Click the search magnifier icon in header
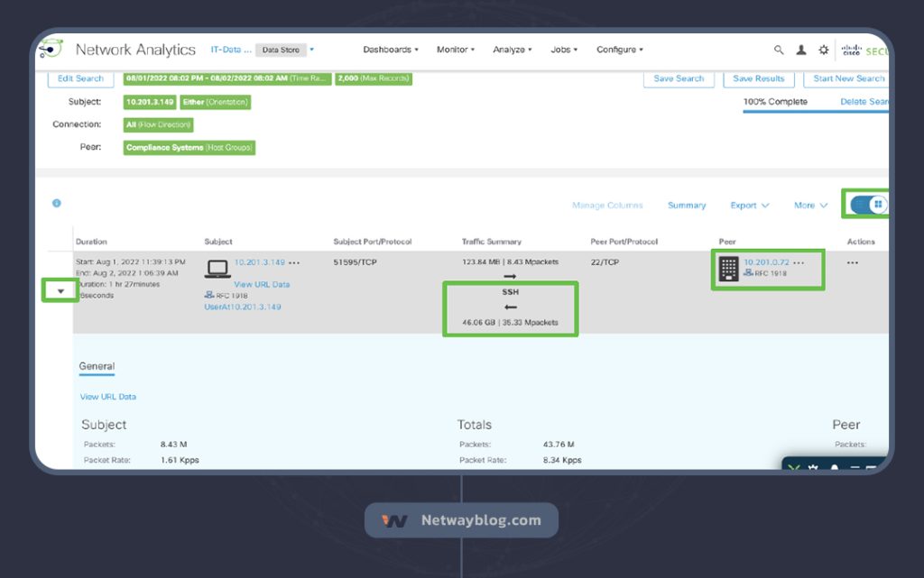 [x=779, y=50]
